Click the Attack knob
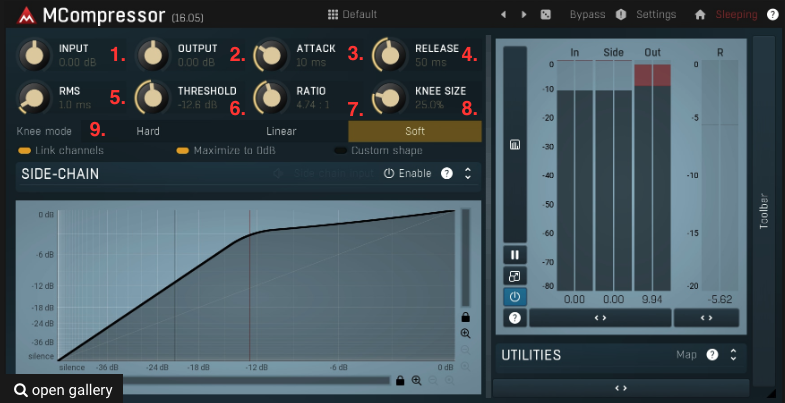Viewport: 785px width, 403px height. point(271,56)
